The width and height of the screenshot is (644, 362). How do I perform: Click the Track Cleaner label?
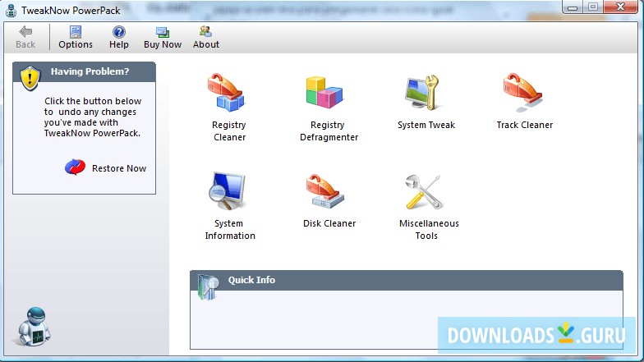click(524, 125)
